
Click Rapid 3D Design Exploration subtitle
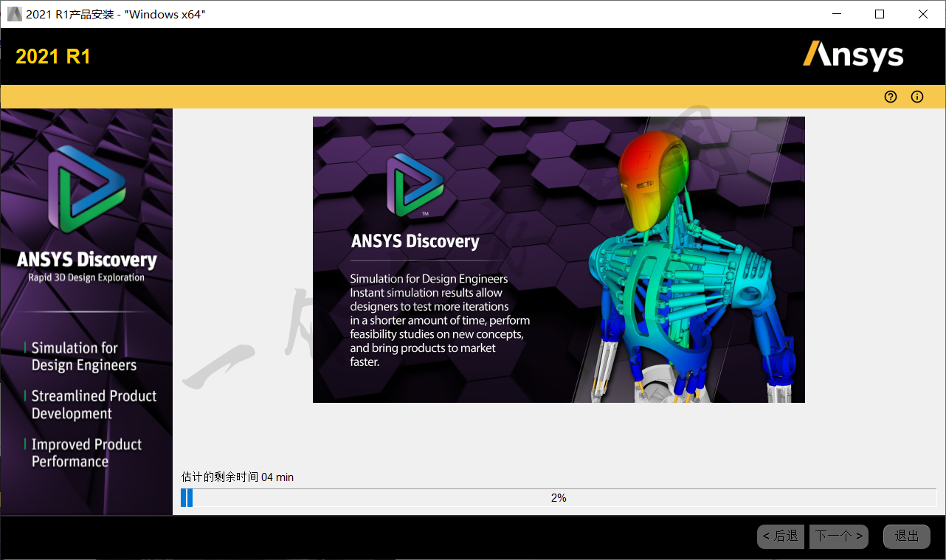pyautogui.click(x=86, y=277)
